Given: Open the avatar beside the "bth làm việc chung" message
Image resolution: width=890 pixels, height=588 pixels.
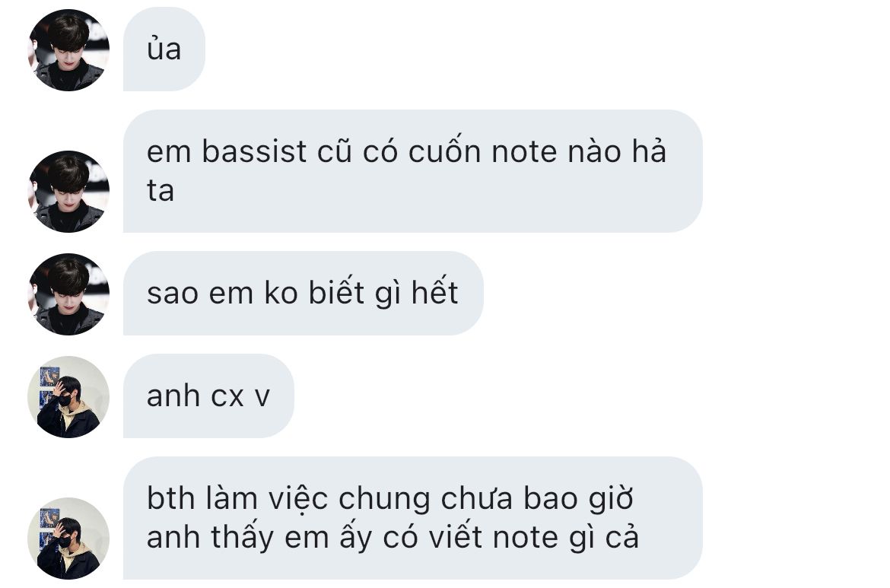Looking at the screenshot, I should 68,538.
